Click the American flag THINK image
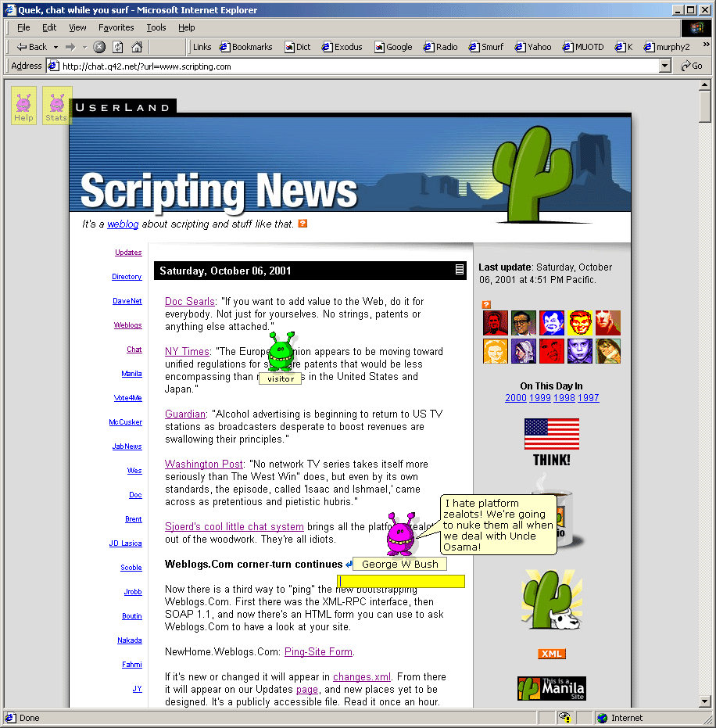Viewport: 716px width, 728px height. pyautogui.click(x=551, y=442)
